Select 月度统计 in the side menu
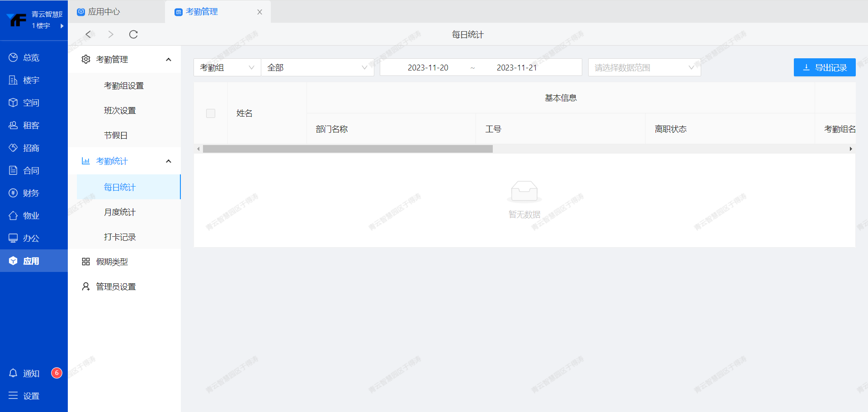 coord(120,212)
